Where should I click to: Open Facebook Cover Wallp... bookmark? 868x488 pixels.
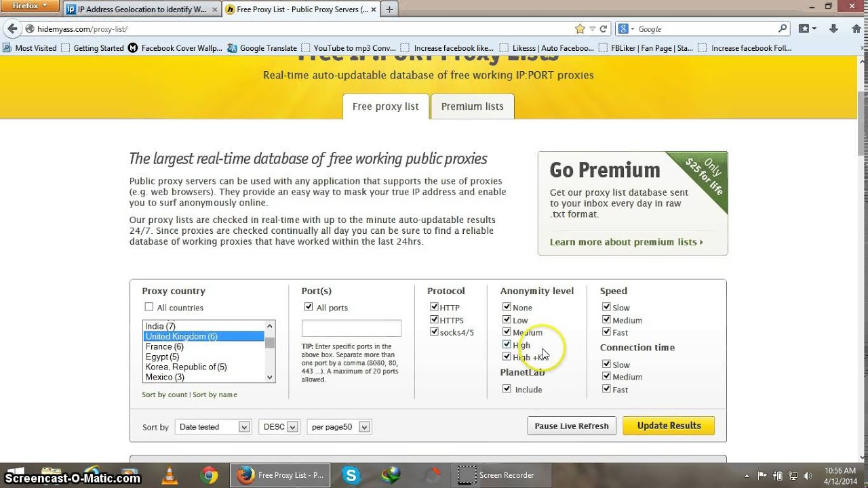(175, 48)
